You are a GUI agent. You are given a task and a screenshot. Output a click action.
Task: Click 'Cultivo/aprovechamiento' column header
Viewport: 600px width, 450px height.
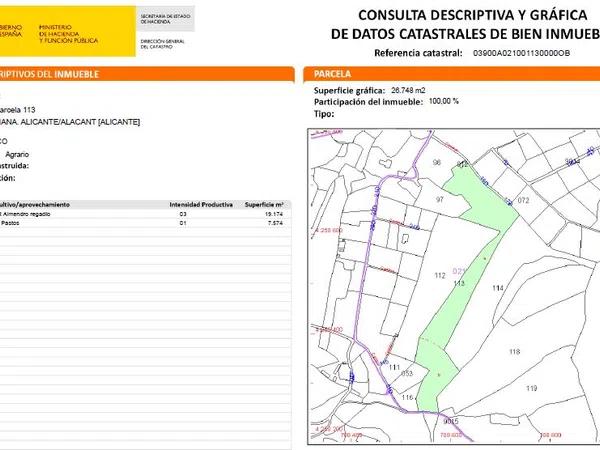[35, 205]
